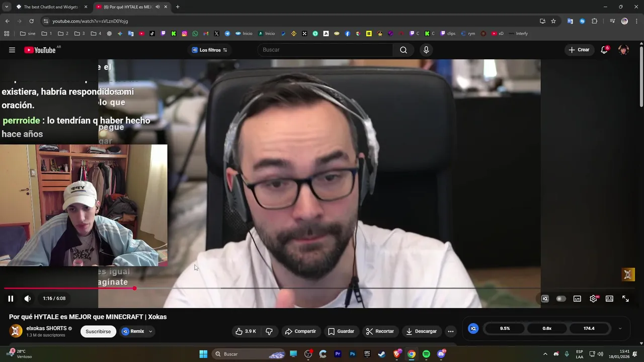The image size is (644, 362).
Task: Like the video with thumbs up
Action: [246, 331]
